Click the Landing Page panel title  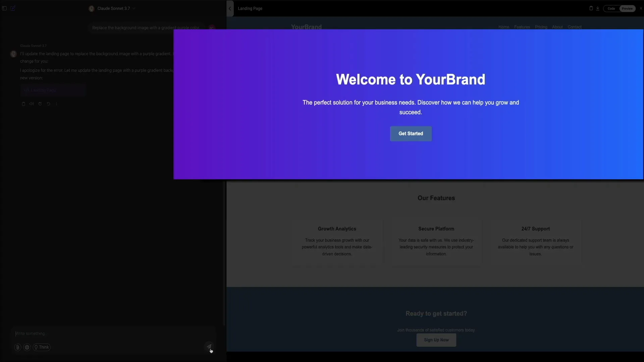[x=250, y=8]
